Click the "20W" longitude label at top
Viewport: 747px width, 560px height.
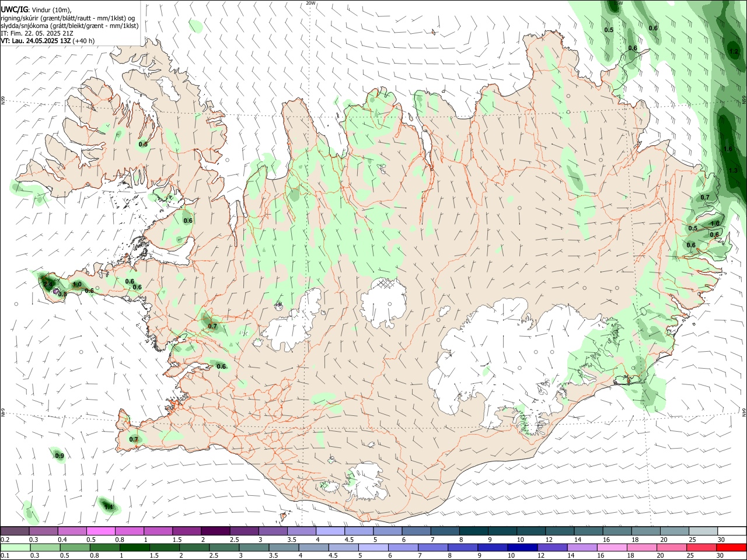coord(310,3)
